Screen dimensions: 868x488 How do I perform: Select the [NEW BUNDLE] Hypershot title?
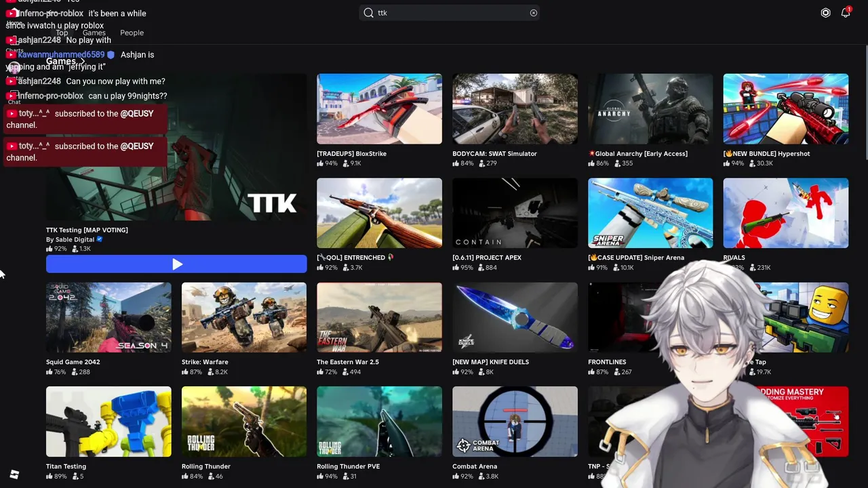coord(766,154)
